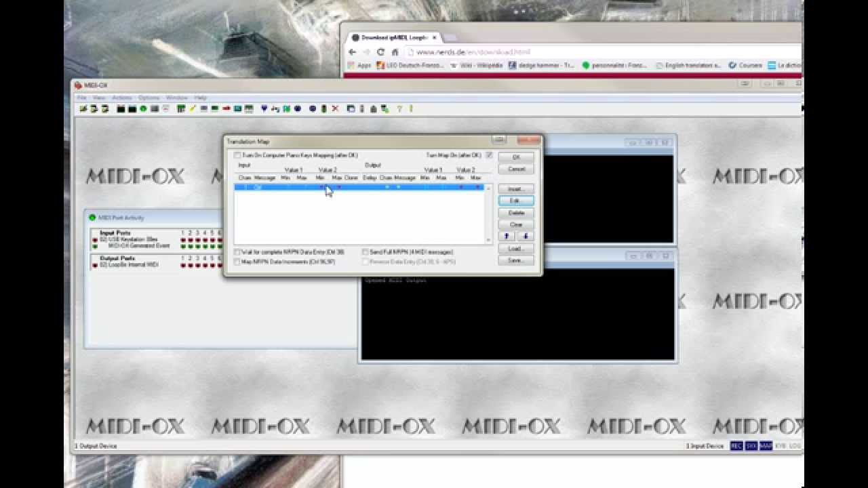Open the Window menu in MIDI-OX
The image size is (868, 488).
point(177,98)
